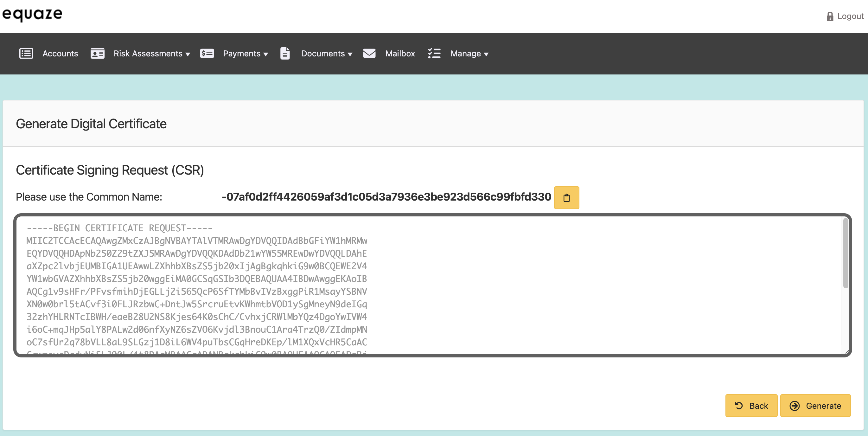Click the Payments dollar icon
Screen dimensions: 868x436
pyautogui.click(x=207, y=54)
